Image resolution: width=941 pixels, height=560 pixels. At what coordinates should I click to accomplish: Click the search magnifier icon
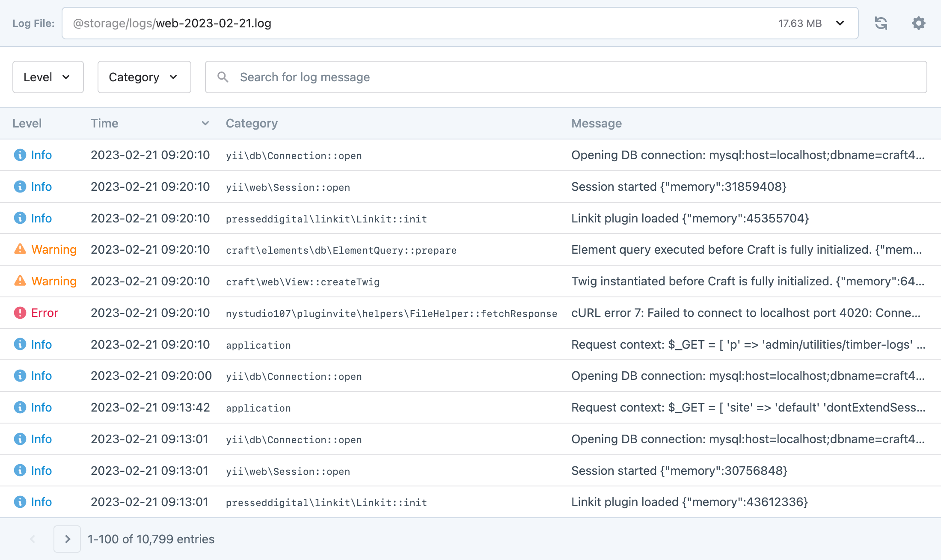click(223, 77)
